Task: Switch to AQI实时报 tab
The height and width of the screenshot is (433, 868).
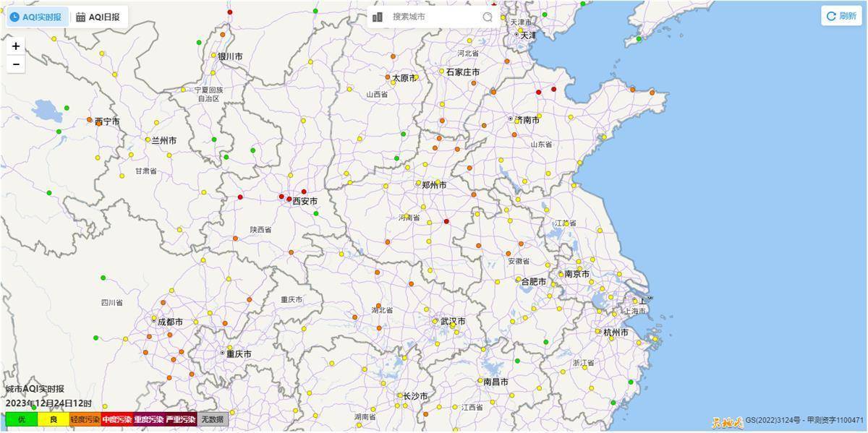Action: click(x=36, y=17)
